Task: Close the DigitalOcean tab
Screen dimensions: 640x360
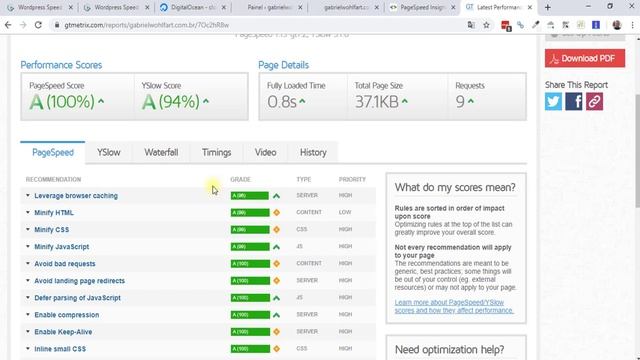Action: pos(224,7)
